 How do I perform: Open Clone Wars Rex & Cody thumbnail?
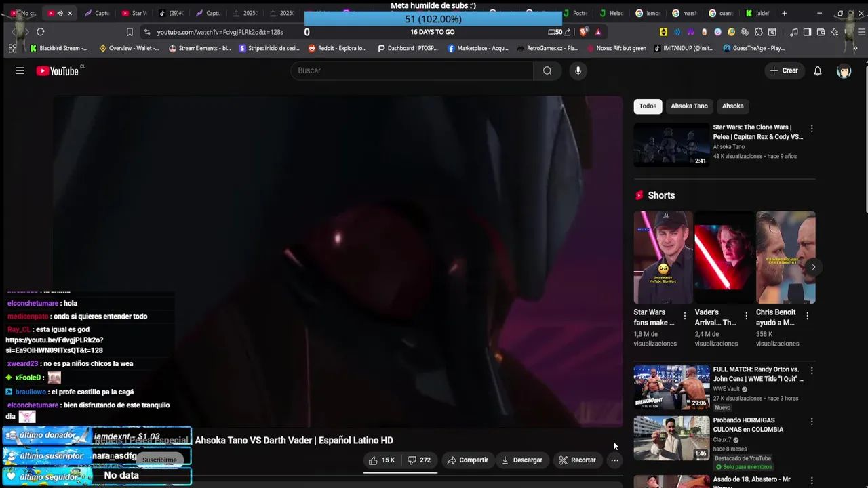(671, 145)
